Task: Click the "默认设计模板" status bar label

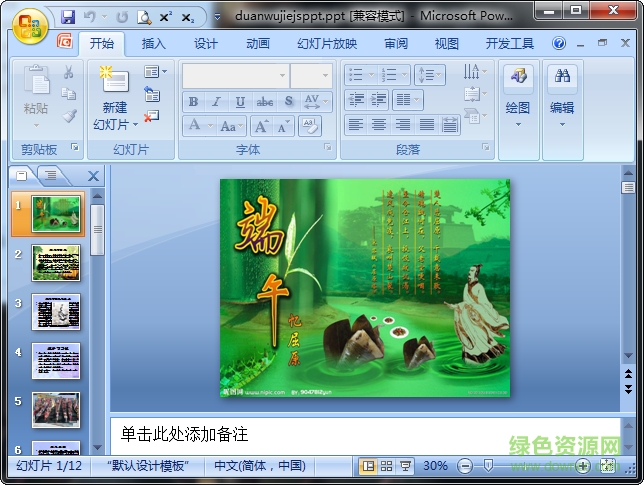Action: tap(147, 466)
